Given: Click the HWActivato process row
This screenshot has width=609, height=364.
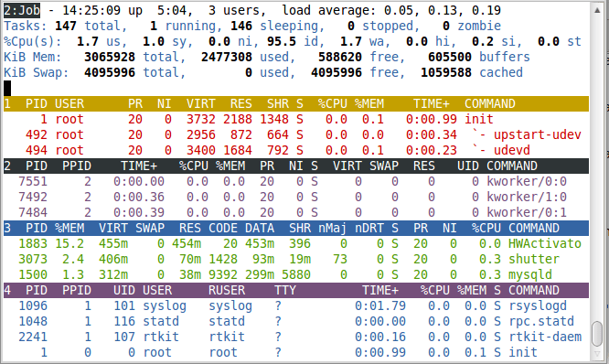Looking at the screenshot, I should click(296, 243).
